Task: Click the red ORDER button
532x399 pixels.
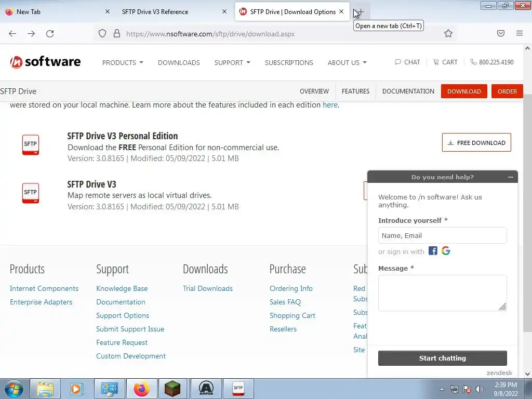Action: (x=507, y=91)
